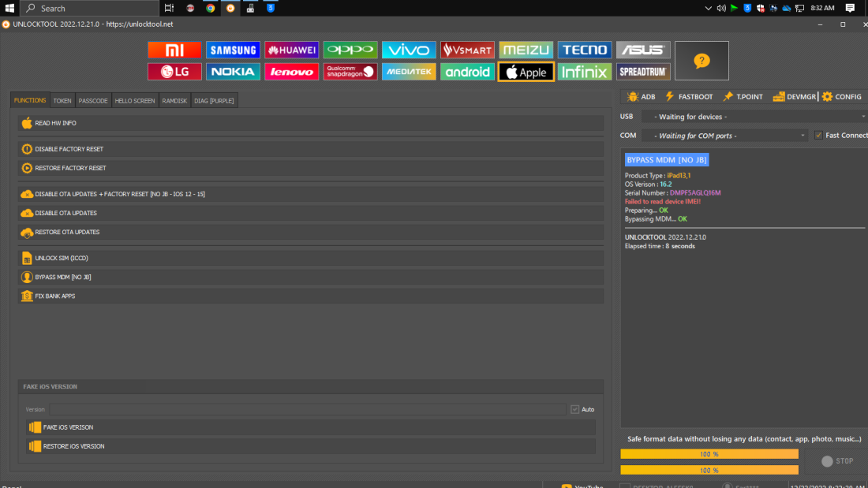Open the Windows notification center
This screenshot has width=868, height=488.
pos(851,8)
